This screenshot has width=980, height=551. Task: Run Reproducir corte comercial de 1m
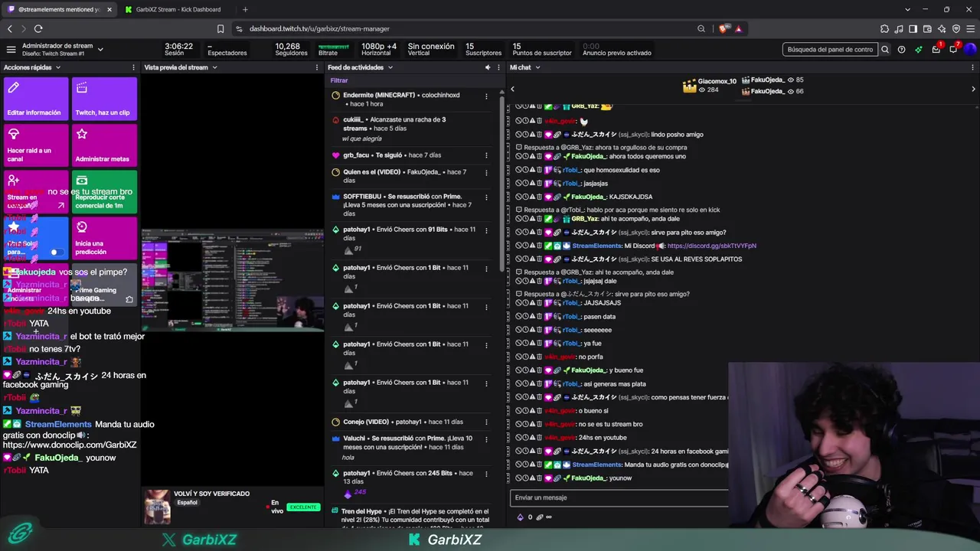pyautogui.click(x=104, y=192)
